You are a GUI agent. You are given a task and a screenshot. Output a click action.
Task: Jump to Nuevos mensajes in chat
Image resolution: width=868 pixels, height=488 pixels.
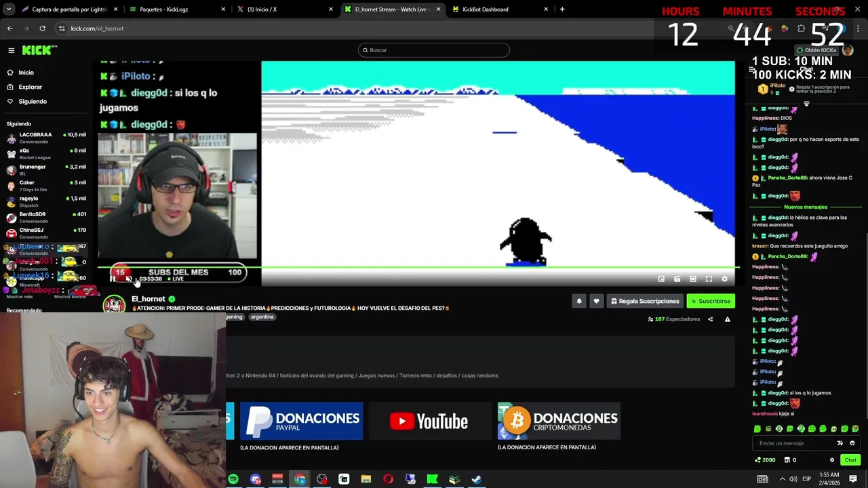click(806, 207)
